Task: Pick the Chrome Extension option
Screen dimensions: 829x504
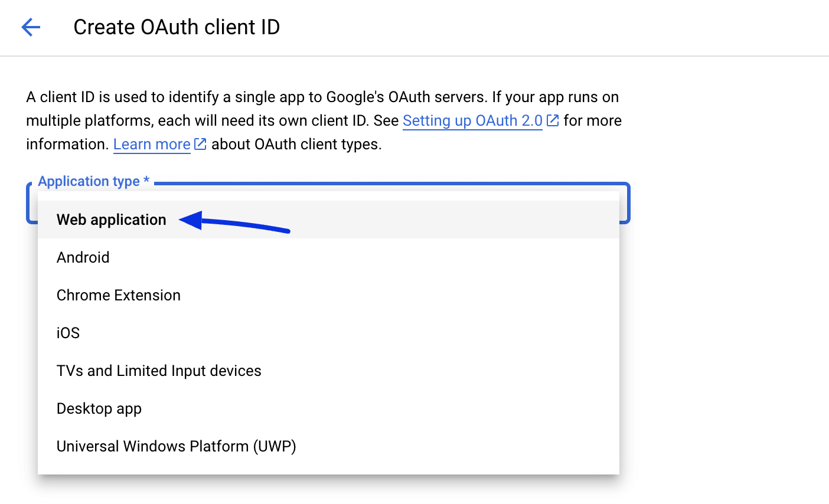Action: tap(328, 295)
